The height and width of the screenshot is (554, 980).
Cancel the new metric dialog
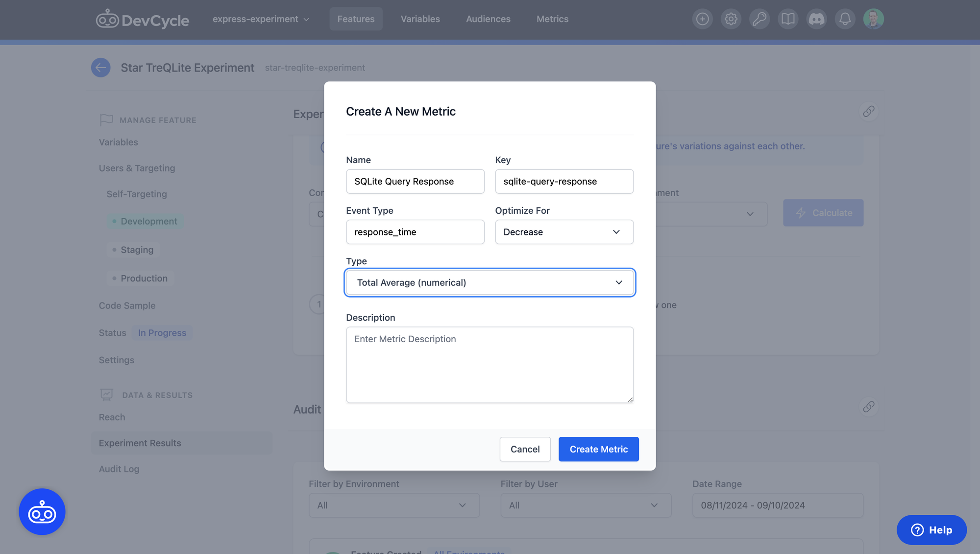click(525, 449)
